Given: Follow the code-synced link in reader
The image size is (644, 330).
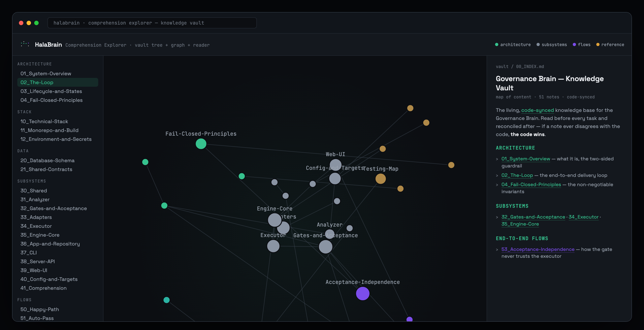Looking at the screenshot, I should point(538,110).
